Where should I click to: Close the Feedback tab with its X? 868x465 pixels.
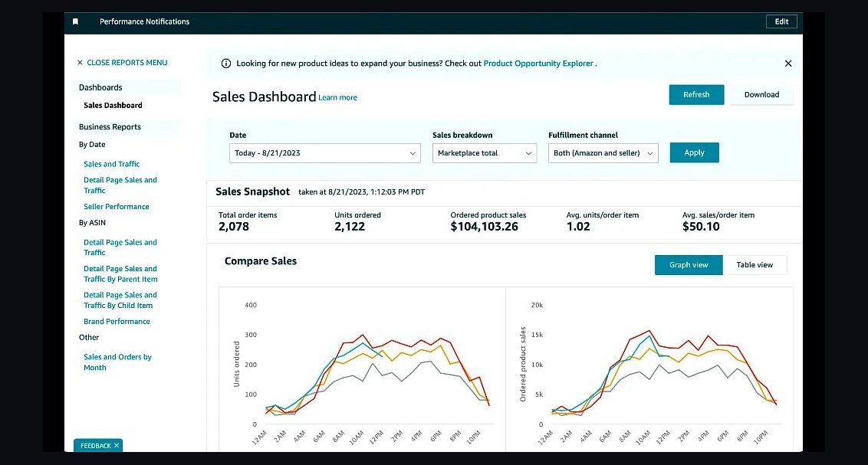(x=117, y=446)
